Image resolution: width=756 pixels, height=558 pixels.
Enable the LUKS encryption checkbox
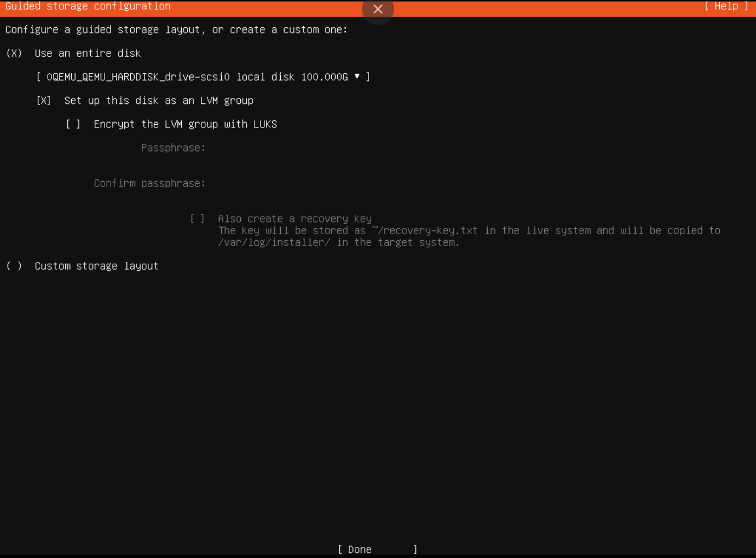click(x=73, y=124)
